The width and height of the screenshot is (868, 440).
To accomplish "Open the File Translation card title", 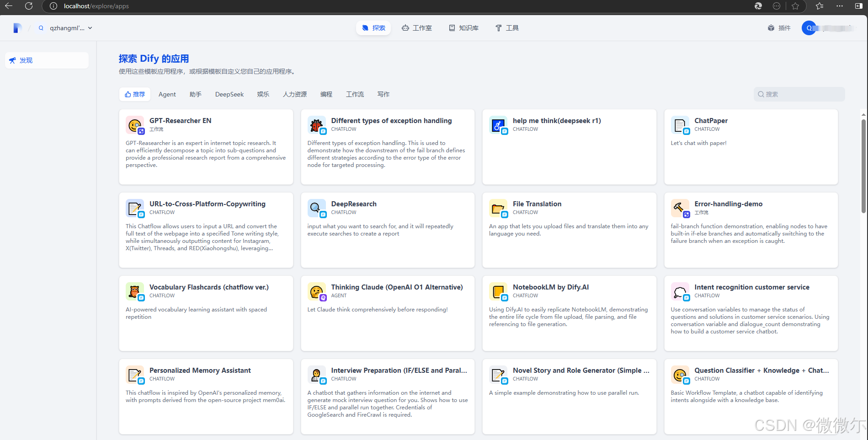I will click(537, 204).
